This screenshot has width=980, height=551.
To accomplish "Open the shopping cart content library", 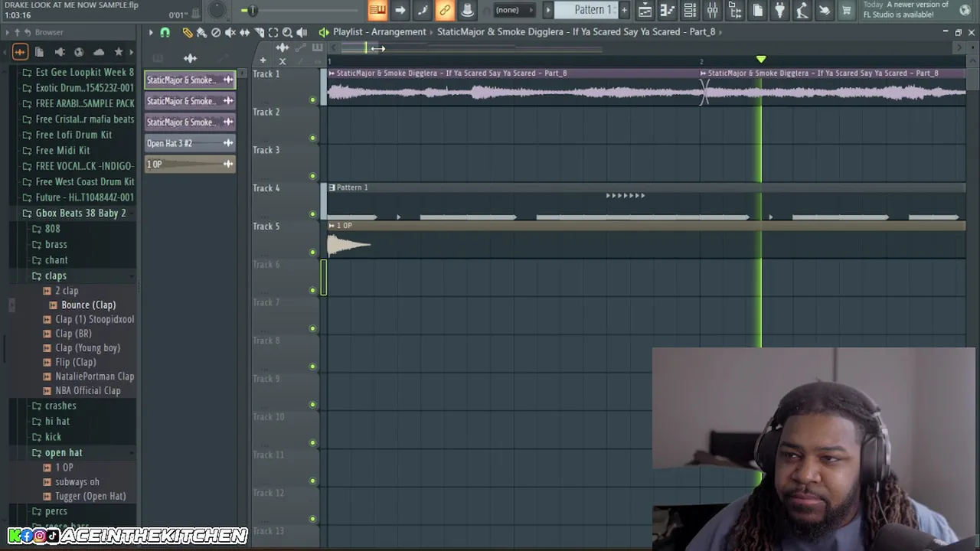I will point(846,10).
